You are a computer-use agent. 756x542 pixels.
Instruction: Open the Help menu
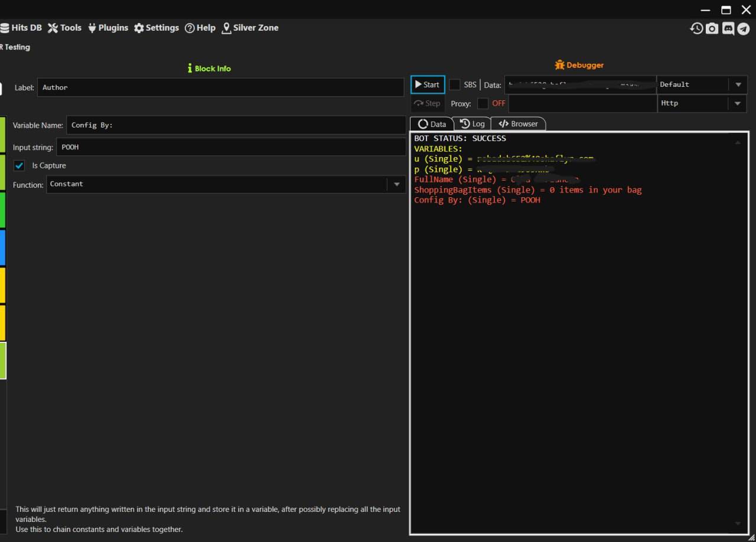click(x=200, y=28)
